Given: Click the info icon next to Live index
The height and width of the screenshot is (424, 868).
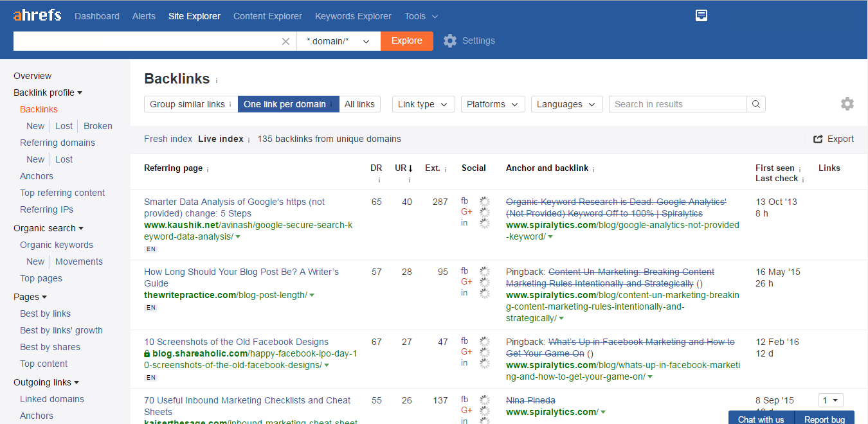Looking at the screenshot, I should click(249, 139).
